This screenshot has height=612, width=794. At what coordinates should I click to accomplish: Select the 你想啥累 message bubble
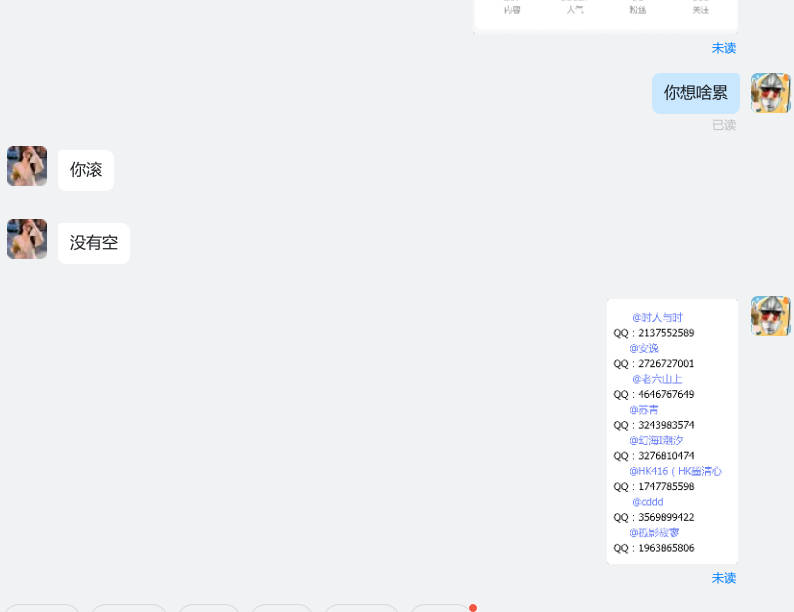pyautogui.click(x=696, y=93)
